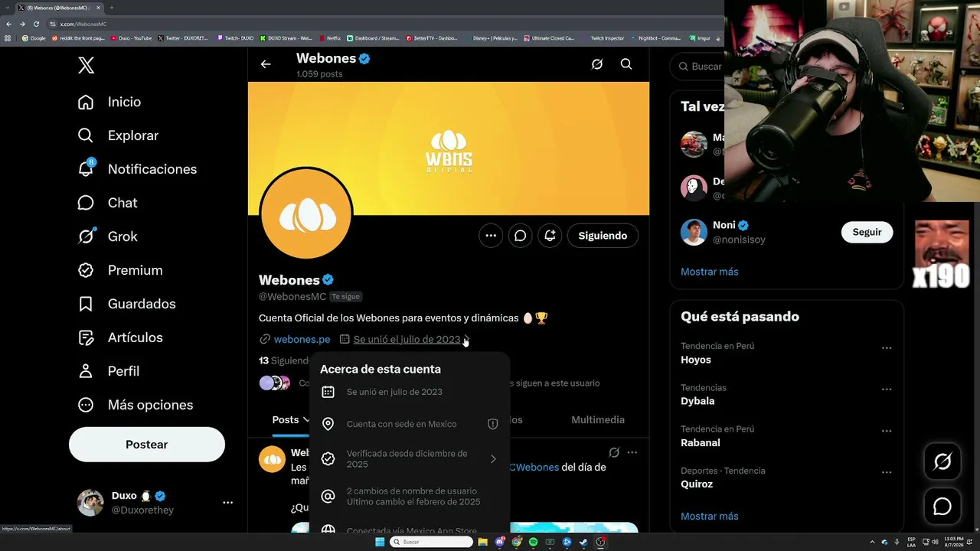Select the Posts tab dropdown

pos(291,419)
